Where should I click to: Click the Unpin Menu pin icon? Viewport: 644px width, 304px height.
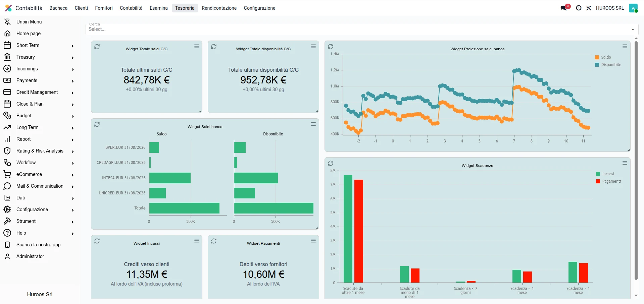coord(7,22)
